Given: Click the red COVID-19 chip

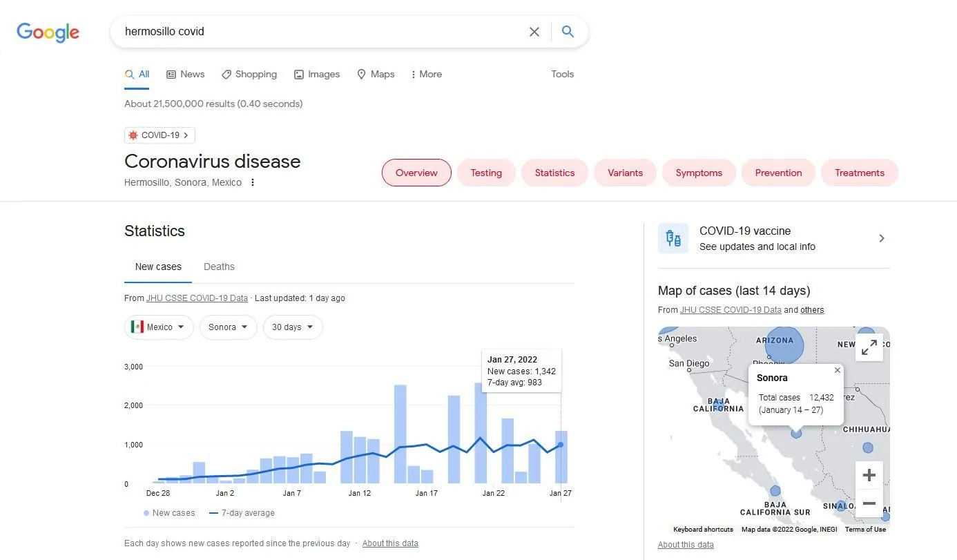Looking at the screenshot, I should tap(159, 135).
